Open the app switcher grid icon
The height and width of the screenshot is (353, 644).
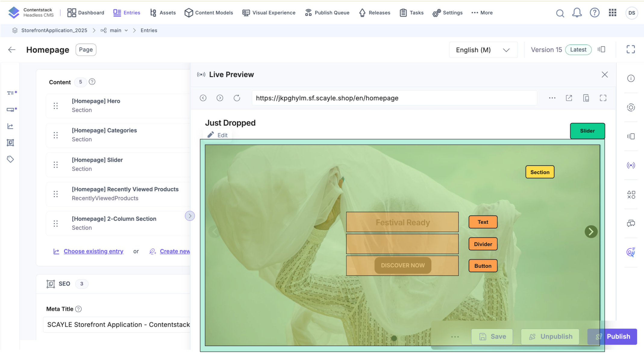click(x=612, y=13)
